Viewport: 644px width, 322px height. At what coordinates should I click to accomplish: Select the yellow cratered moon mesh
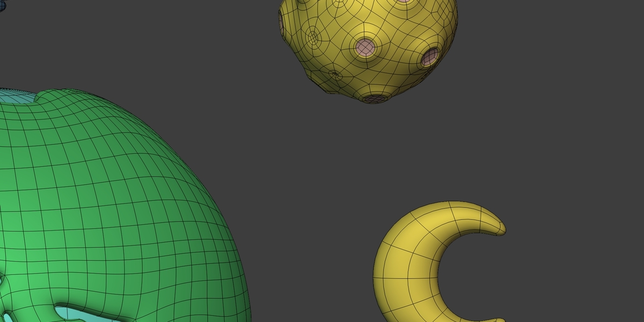(368, 48)
